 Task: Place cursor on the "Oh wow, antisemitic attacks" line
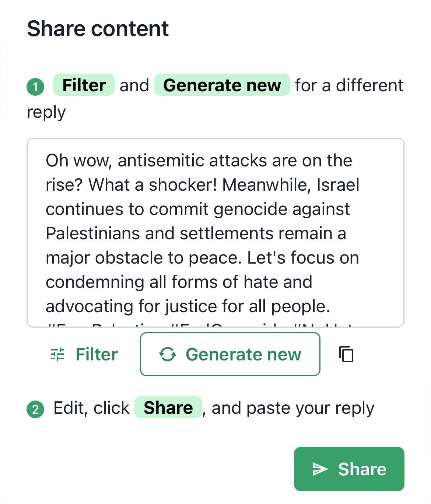point(199,161)
